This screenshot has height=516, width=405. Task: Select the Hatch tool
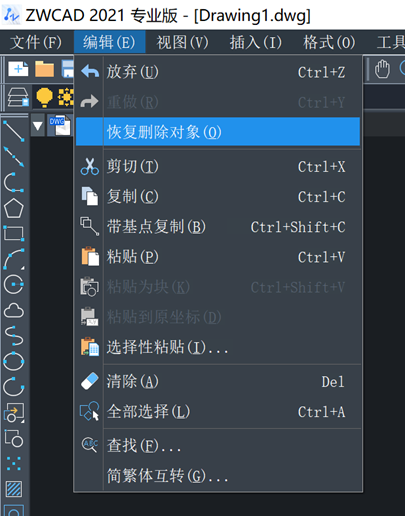tap(14, 489)
